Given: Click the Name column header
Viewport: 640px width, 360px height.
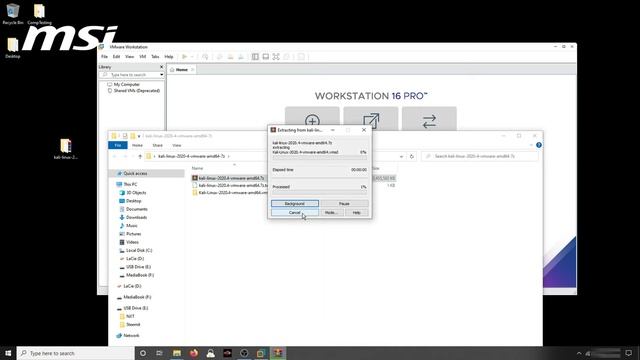Looking at the screenshot, I should pyautogui.click(x=198, y=168).
